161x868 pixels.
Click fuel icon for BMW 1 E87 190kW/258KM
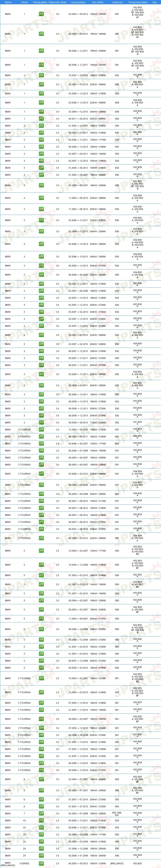[41, 14]
